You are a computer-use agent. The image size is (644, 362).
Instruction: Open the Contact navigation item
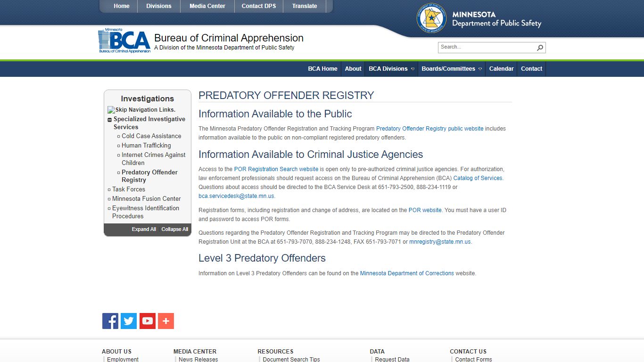531,69
